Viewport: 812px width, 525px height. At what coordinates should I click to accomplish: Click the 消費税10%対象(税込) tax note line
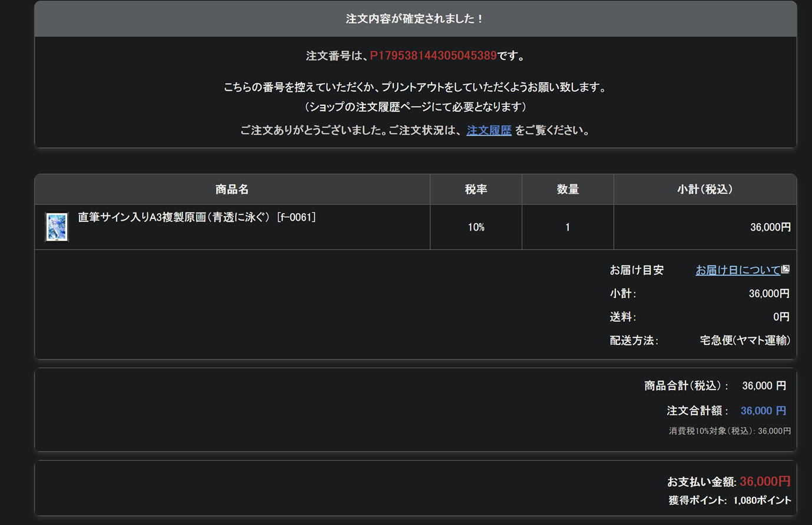click(x=729, y=431)
